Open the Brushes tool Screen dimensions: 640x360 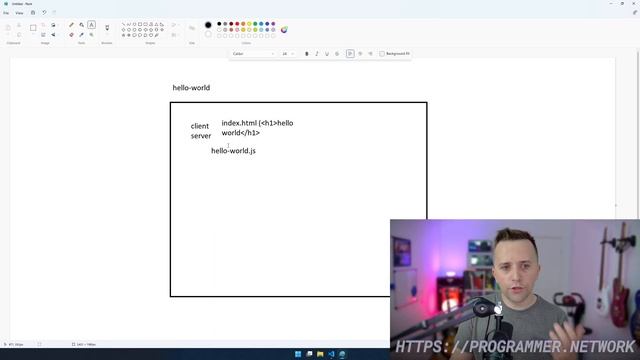coord(107,28)
